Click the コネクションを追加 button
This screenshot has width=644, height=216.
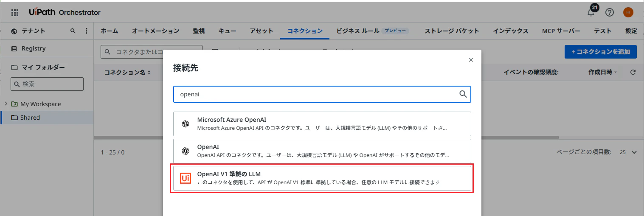pos(600,52)
